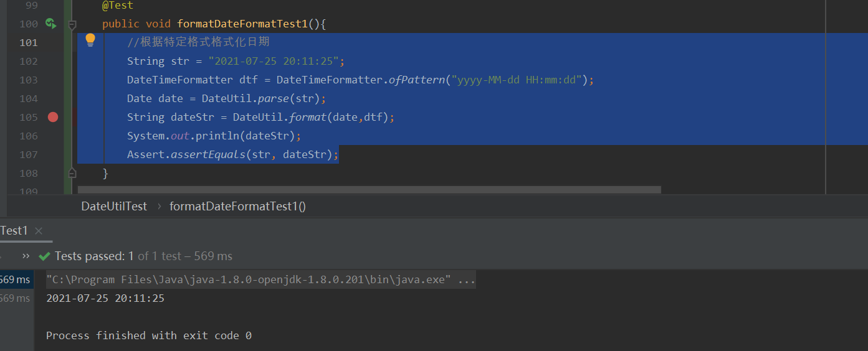Click the ofPattern method call
Viewport: 868px width, 351px height.
[x=416, y=80]
